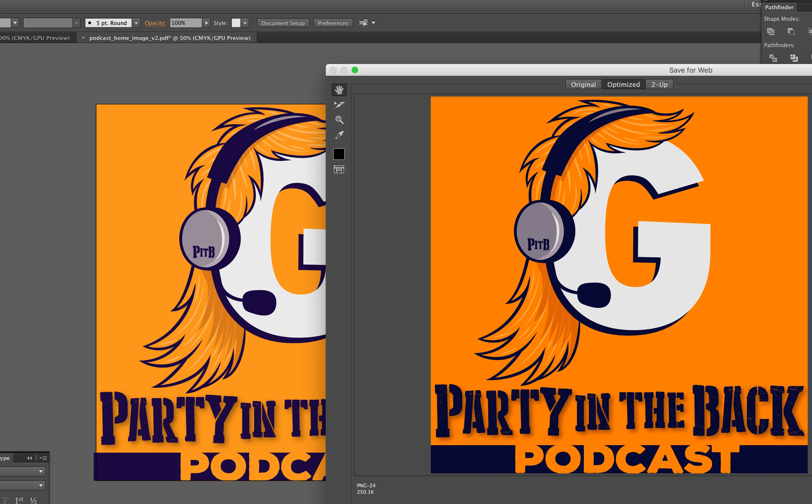The width and height of the screenshot is (812, 504).
Task: Select the Hand tool in Save for Web
Action: (339, 90)
